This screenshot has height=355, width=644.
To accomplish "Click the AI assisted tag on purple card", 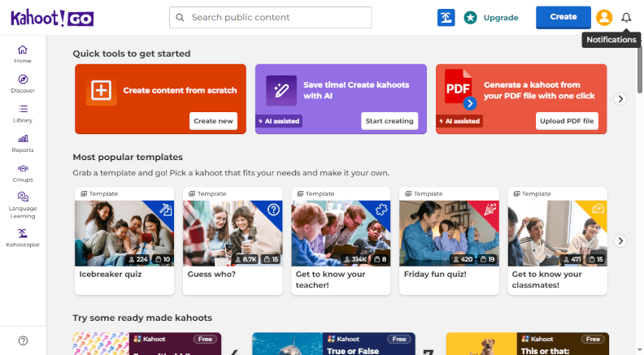I will click(x=279, y=121).
